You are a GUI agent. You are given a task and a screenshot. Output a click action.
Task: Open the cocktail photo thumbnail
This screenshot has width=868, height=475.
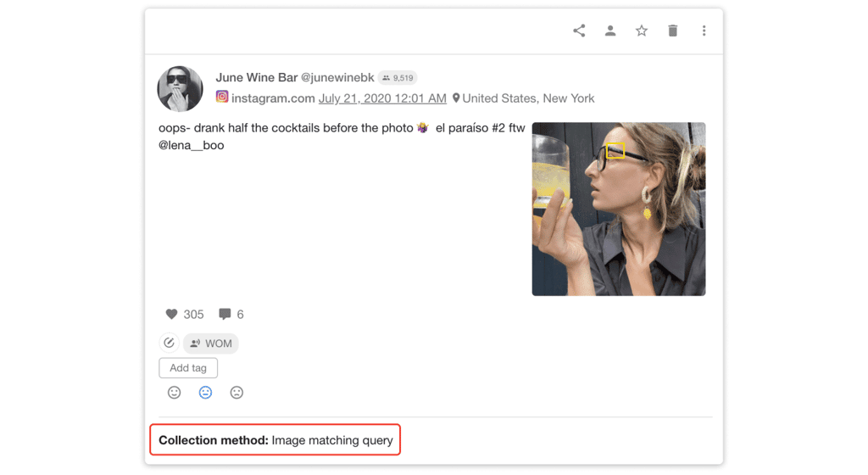click(x=618, y=209)
